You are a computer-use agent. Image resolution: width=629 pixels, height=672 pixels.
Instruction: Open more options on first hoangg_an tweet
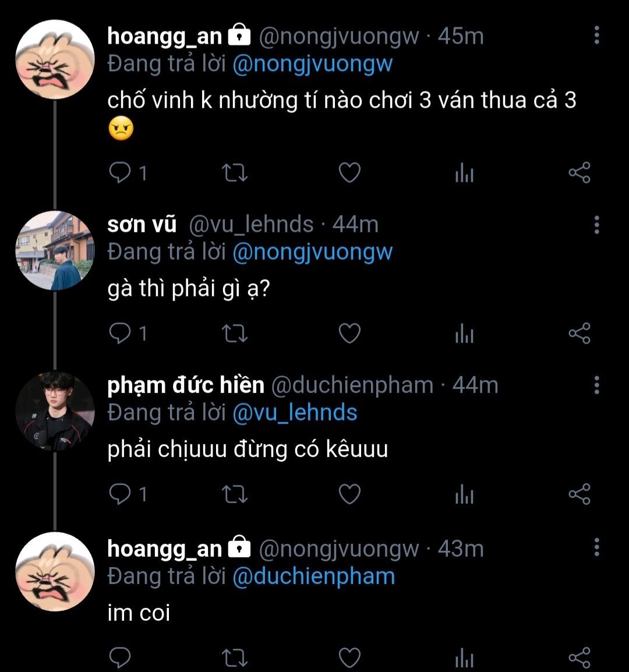coord(596,36)
